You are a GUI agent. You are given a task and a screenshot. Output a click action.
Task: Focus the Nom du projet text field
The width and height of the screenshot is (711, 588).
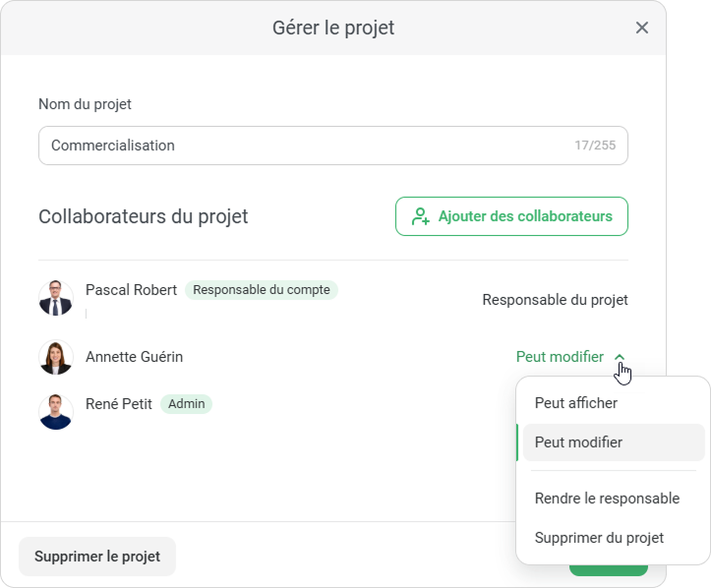coord(305,146)
